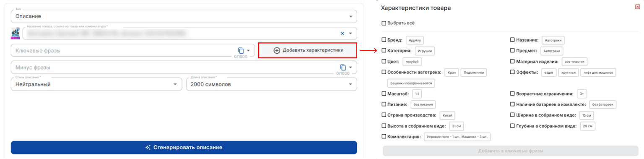The image size is (644, 159).
Task: Click the Китай country tag
Action: pos(447,115)
